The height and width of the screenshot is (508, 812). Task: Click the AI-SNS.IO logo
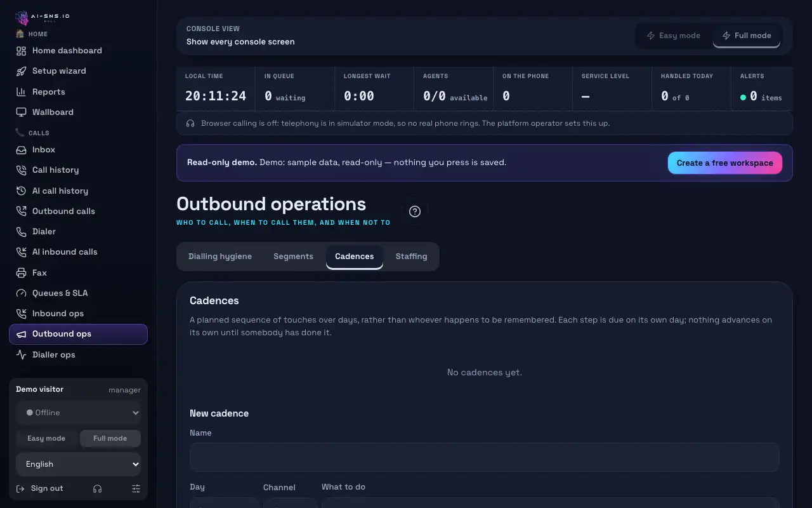(x=43, y=17)
